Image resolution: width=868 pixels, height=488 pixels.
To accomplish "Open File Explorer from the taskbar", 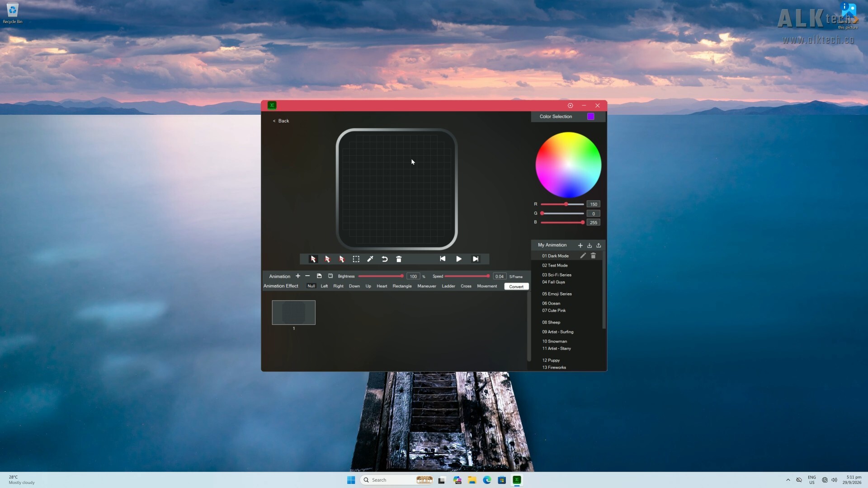I will (472, 480).
